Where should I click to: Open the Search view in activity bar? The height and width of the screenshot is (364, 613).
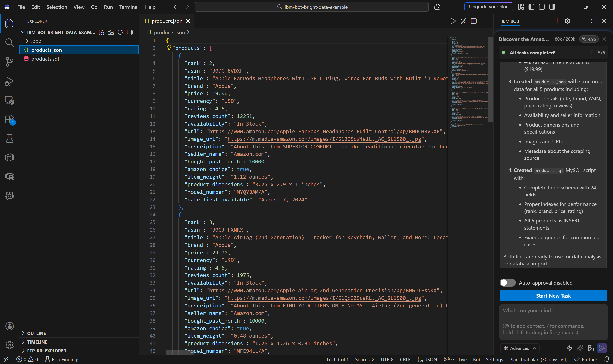click(x=9, y=42)
